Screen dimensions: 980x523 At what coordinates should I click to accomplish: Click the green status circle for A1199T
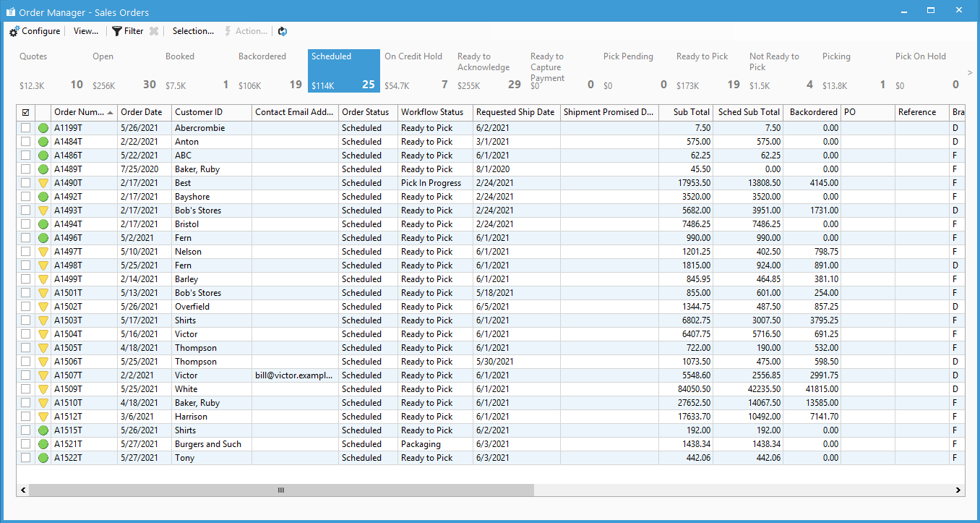43,128
